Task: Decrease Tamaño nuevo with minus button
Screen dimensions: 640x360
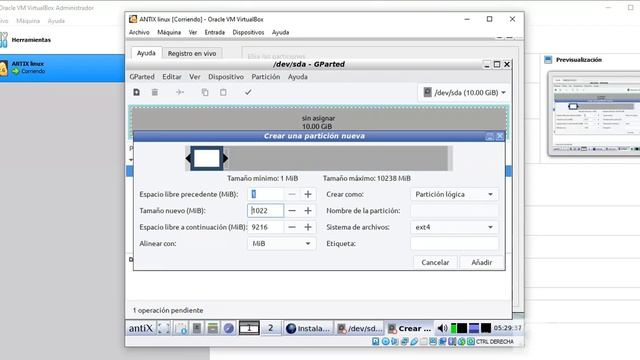Action: [292, 211]
